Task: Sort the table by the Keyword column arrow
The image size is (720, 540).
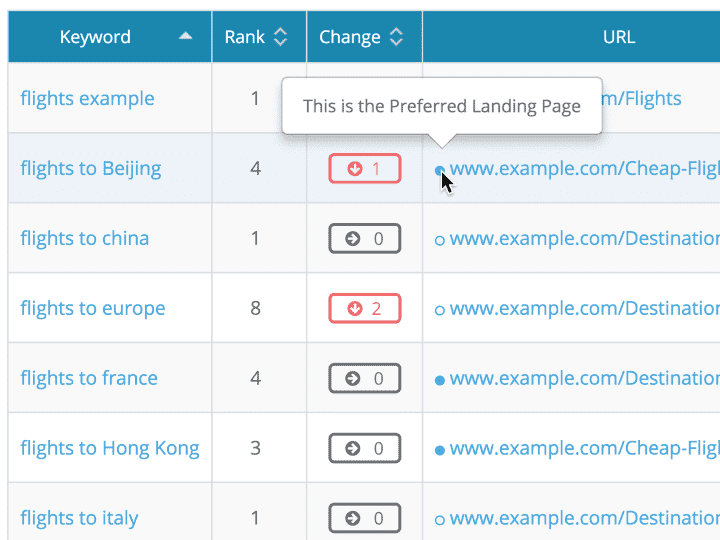Action: coord(185,37)
